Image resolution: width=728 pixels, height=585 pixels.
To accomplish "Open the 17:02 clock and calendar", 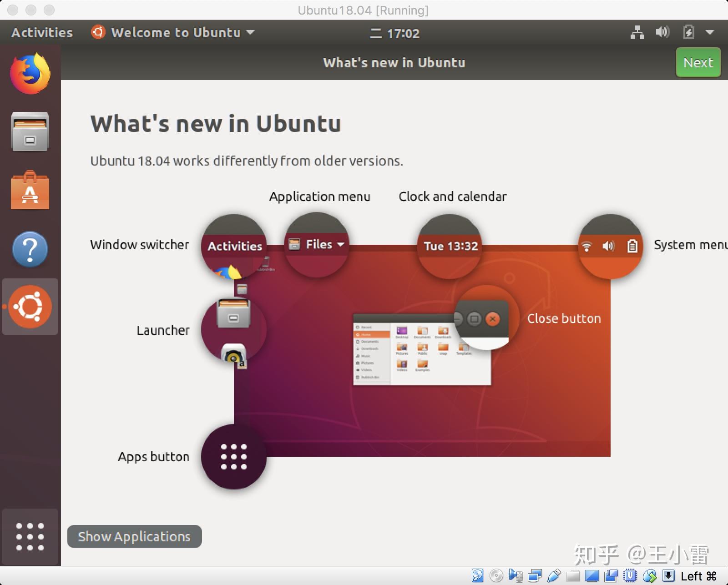I will [x=394, y=33].
